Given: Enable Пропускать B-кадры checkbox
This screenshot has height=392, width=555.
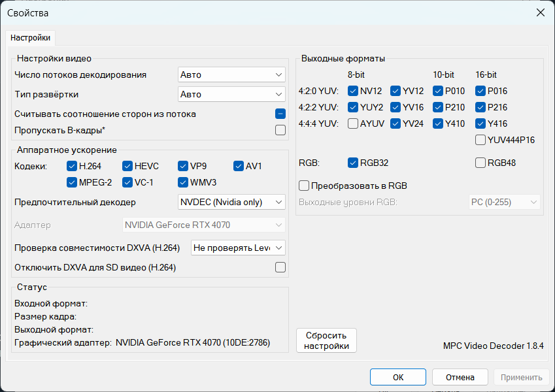Looking at the screenshot, I should 280,130.
